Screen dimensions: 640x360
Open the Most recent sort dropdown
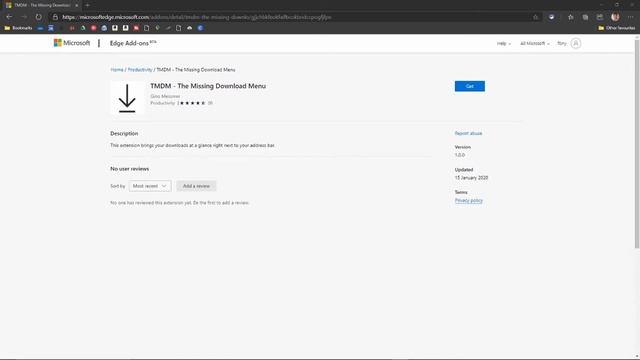click(150, 186)
